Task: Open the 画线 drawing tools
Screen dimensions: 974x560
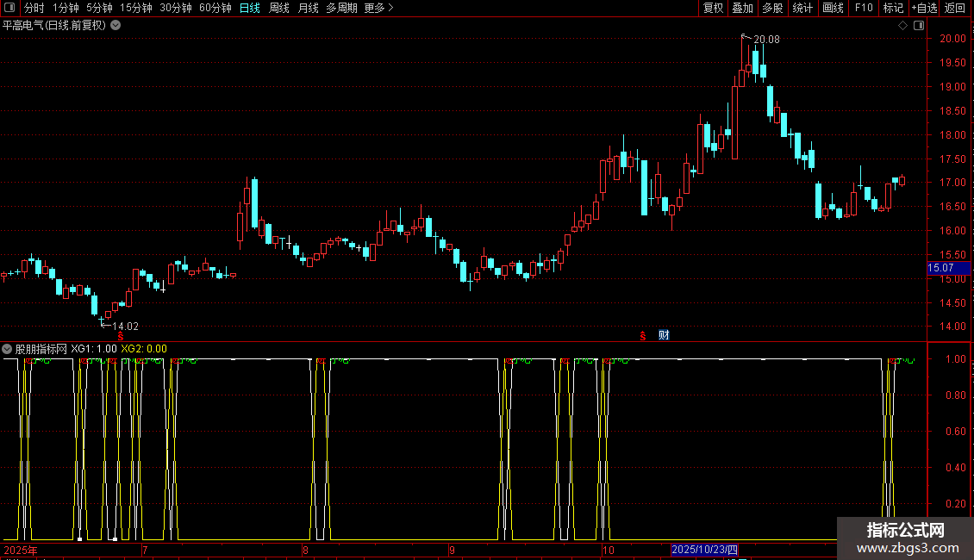Action: (x=833, y=8)
